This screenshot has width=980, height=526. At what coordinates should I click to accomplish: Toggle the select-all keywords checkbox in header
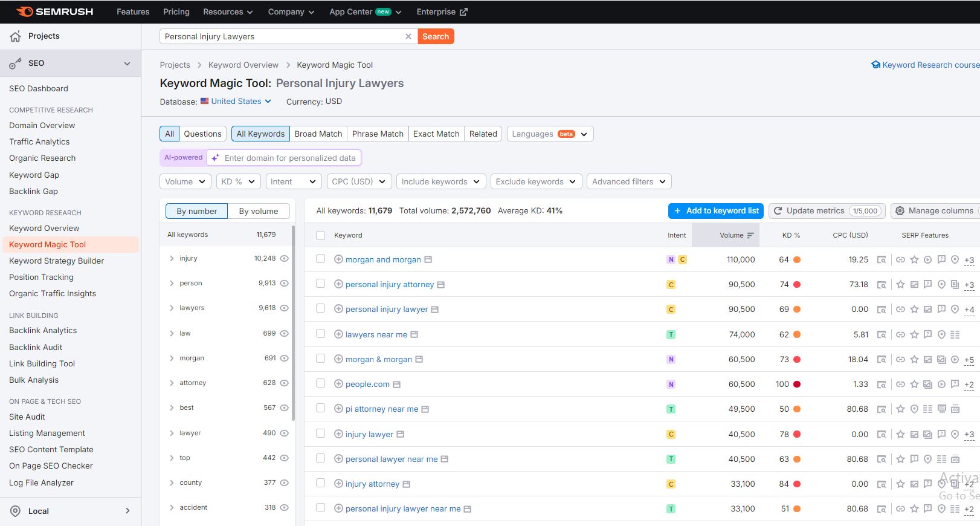pyautogui.click(x=321, y=235)
